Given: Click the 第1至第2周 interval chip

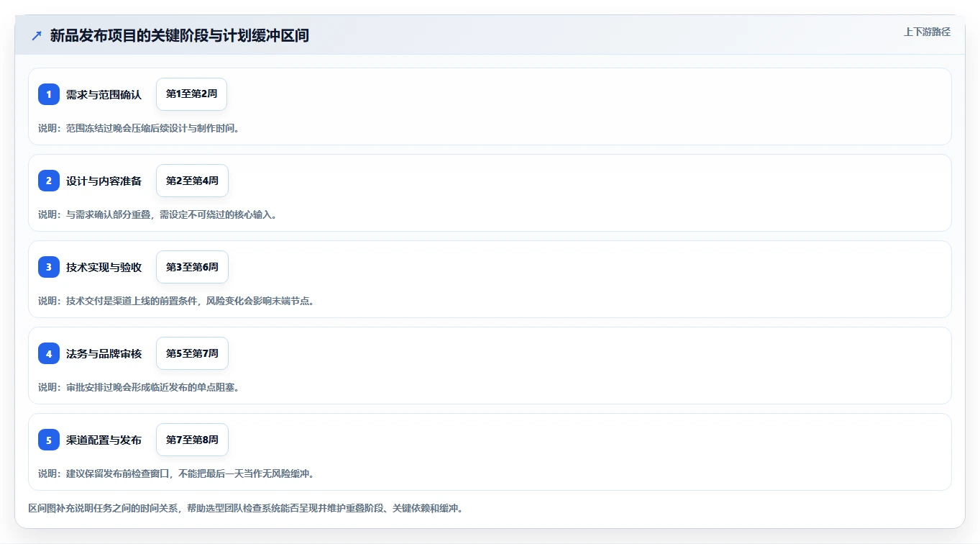Looking at the screenshot, I should [x=192, y=94].
